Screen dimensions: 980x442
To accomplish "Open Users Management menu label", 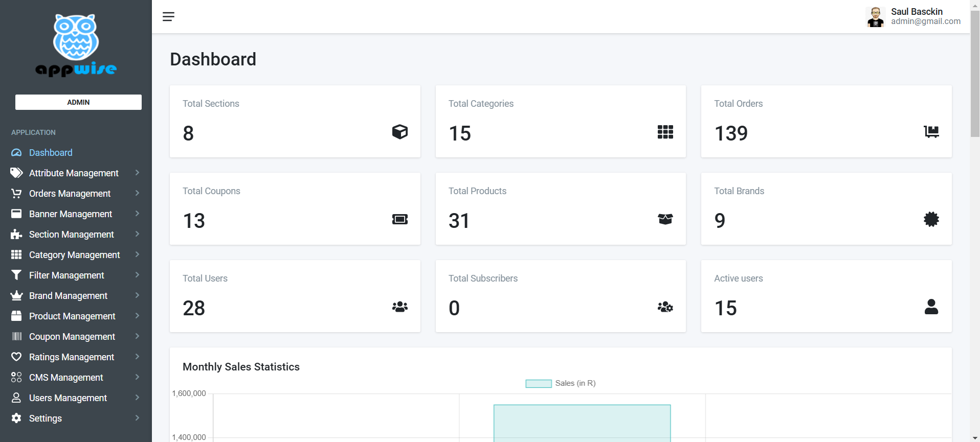I will click(68, 398).
